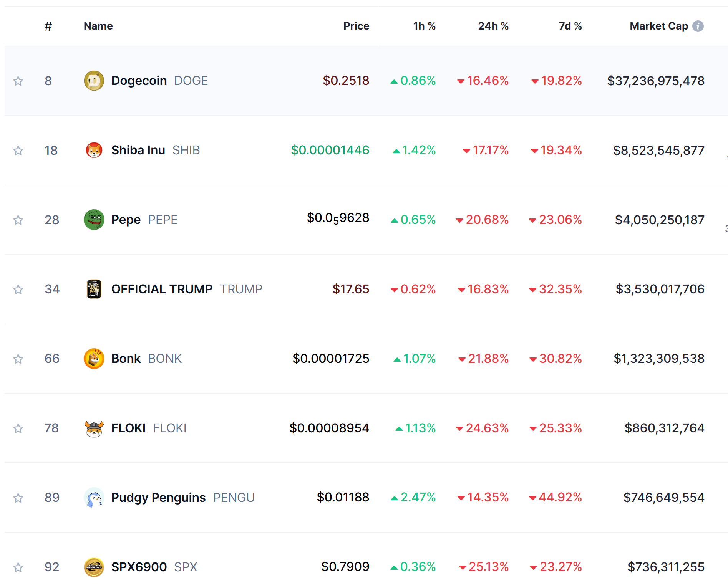Click the SPX6900 market cap value
Image resolution: width=728 pixels, height=584 pixels.
(x=666, y=567)
